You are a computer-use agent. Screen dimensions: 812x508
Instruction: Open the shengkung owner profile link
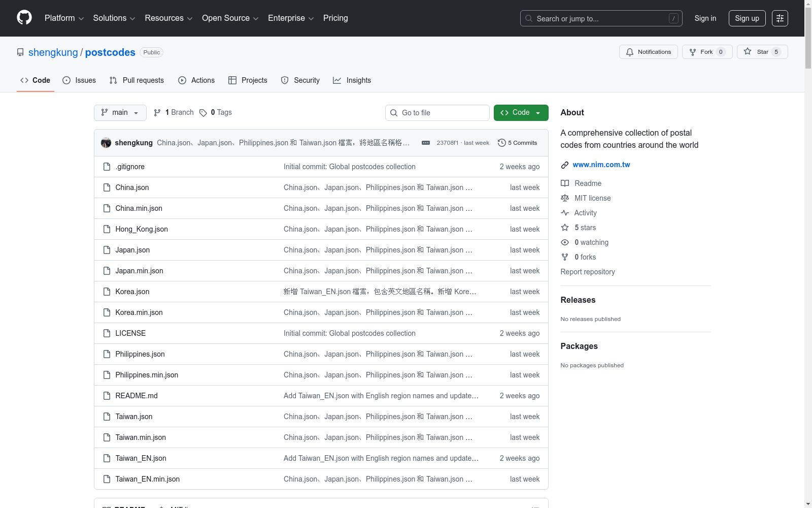tap(53, 52)
